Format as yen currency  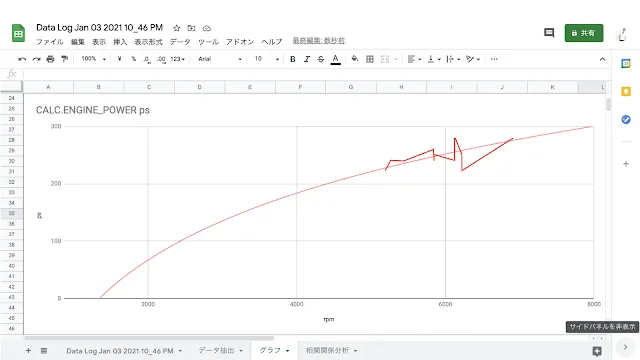[120, 59]
